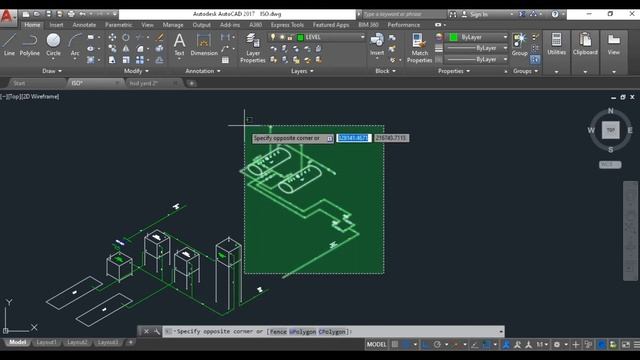The width and height of the screenshot is (640, 360).
Task: Expand the Annotation panel
Action: click(203, 71)
